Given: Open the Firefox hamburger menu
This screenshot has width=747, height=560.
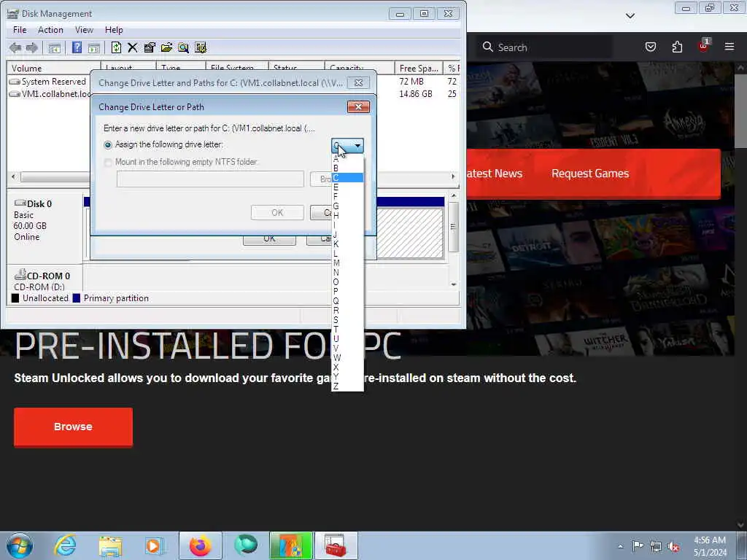Looking at the screenshot, I should 729,47.
